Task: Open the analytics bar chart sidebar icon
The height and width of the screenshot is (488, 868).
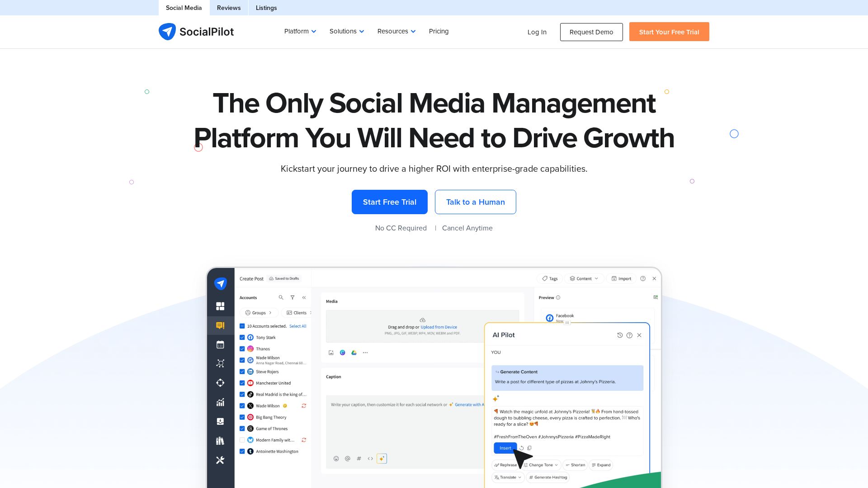Action: (220, 402)
